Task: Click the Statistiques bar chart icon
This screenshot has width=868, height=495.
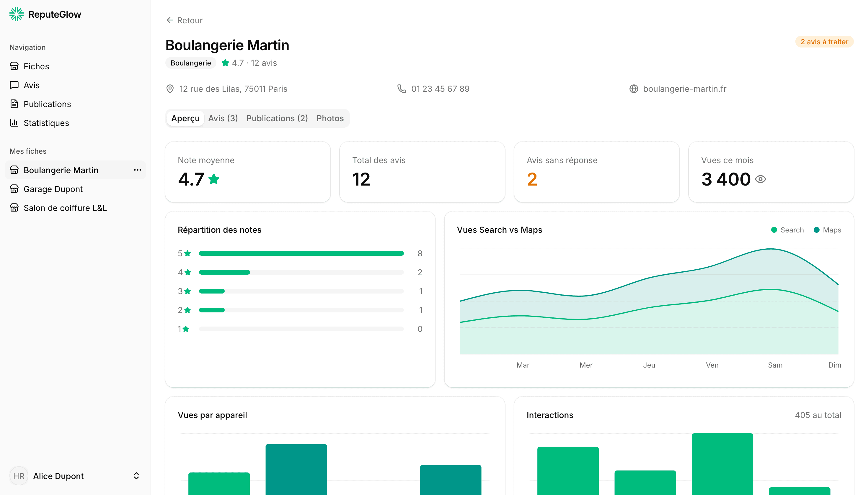Action: (x=14, y=123)
